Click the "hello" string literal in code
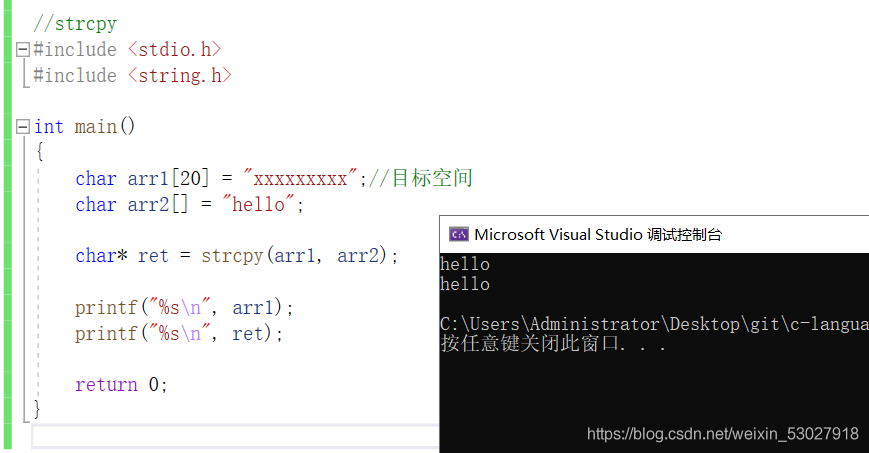Image resolution: width=869 pixels, height=453 pixels. click(258, 205)
